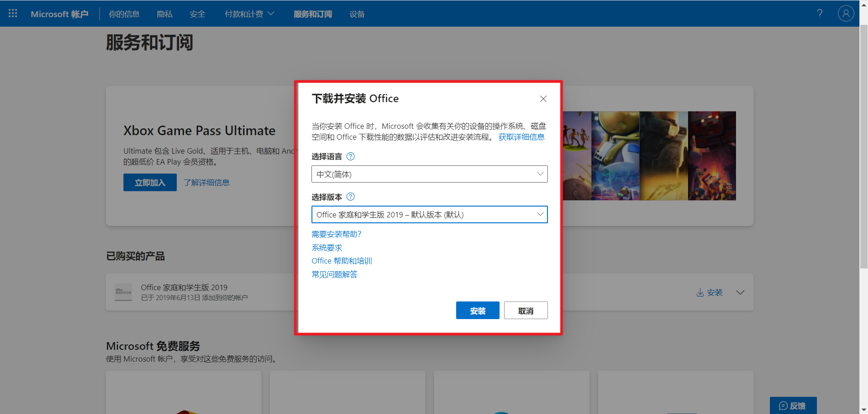Click the help icon beside 选择语言
Image resolution: width=868 pixels, height=414 pixels.
[350, 156]
